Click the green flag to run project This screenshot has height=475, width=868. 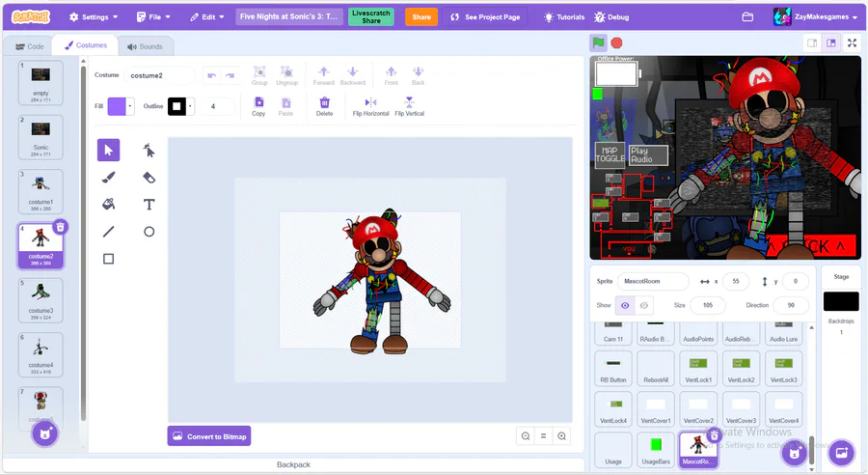click(598, 42)
